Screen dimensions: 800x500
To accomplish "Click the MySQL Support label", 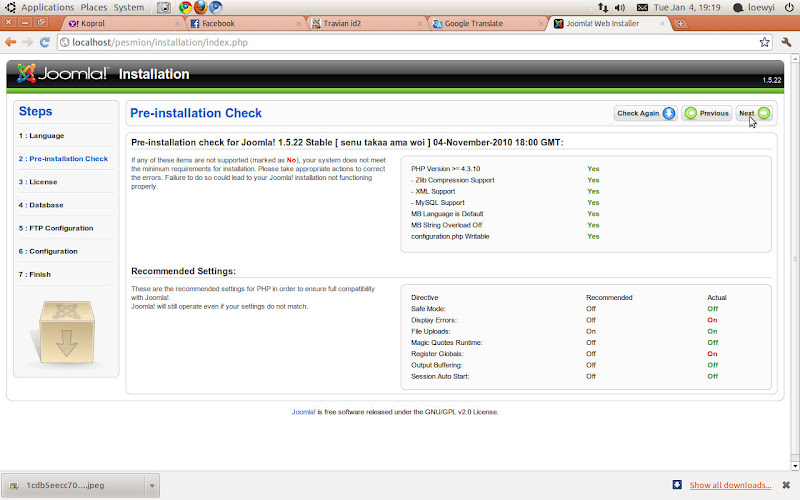I will (439, 203).
